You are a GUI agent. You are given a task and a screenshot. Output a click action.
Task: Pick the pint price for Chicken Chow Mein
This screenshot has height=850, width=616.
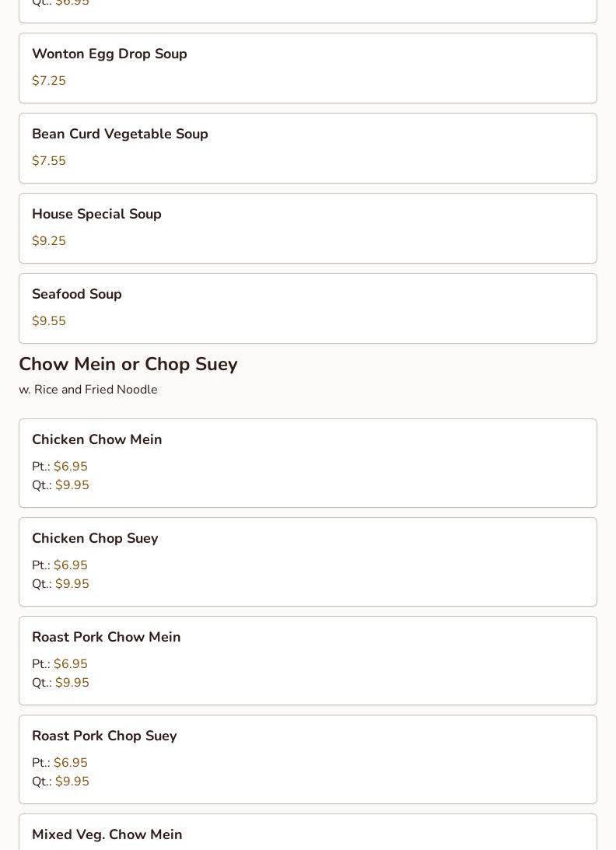(71, 467)
